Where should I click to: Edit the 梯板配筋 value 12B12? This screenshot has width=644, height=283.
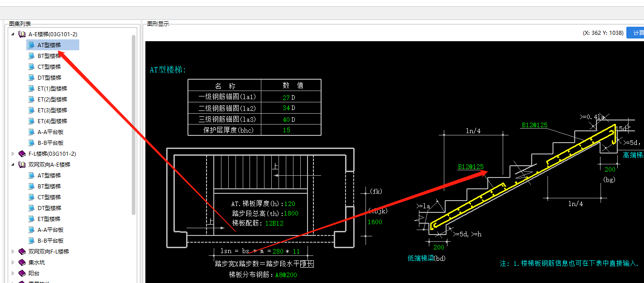coord(274,223)
